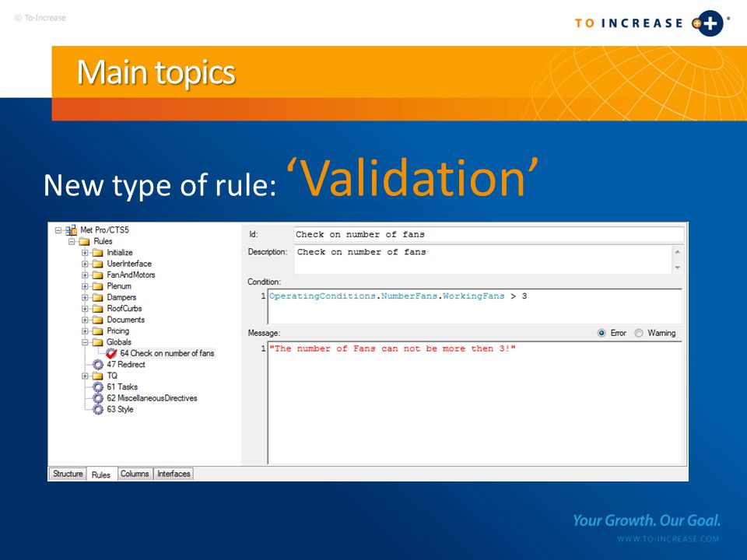
Task: Click the TQ folder icon
Action: coord(98,376)
